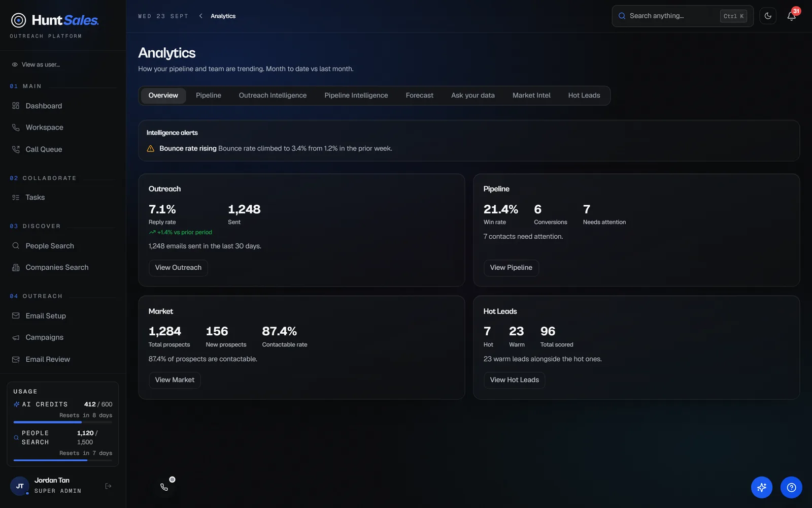Go back using the breadcrumb chevron
The image size is (812, 508).
click(201, 16)
